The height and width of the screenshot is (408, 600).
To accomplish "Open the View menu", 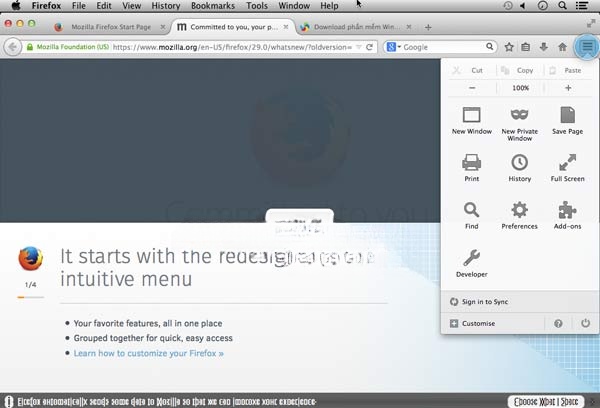I will point(132,6).
